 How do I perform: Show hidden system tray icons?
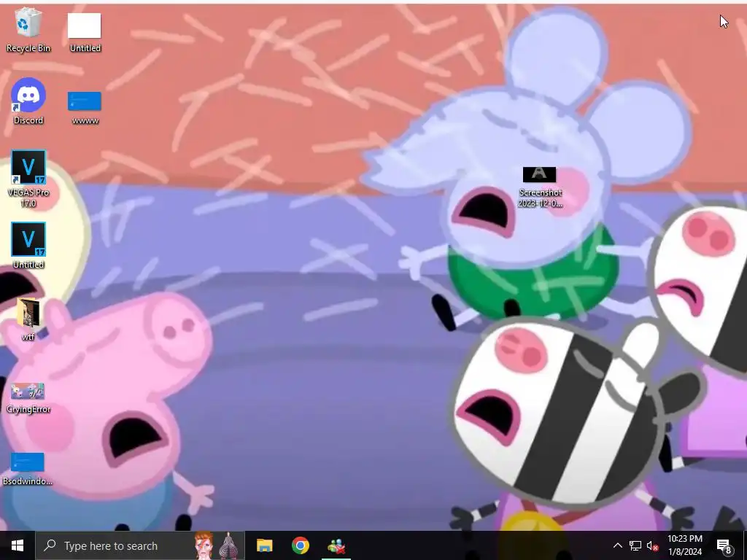click(x=617, y=545)
